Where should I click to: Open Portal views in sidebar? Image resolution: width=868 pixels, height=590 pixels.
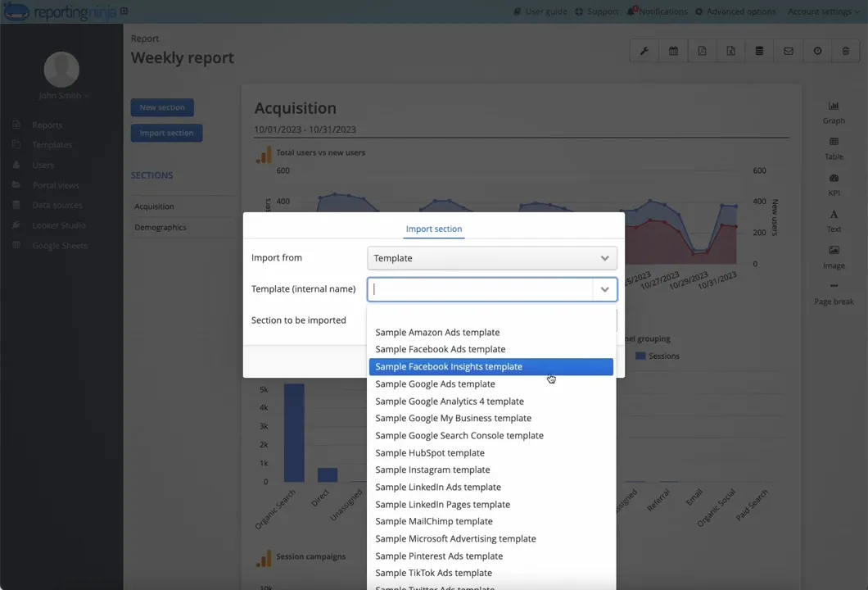(56, 185)
